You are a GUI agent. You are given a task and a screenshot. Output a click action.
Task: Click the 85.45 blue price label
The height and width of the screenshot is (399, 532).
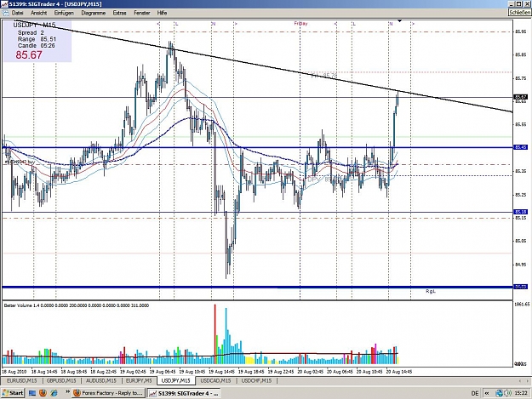tap(521, 147)
